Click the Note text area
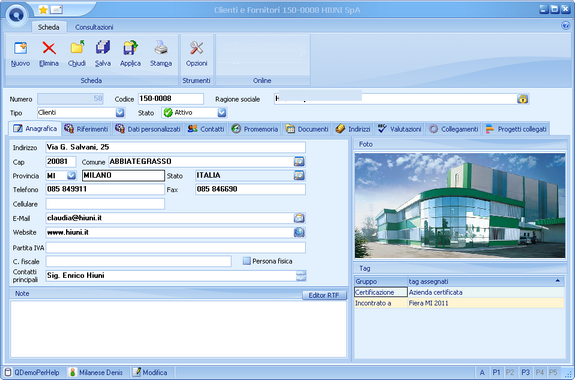575x380 pixels. [x=178, y=329]
